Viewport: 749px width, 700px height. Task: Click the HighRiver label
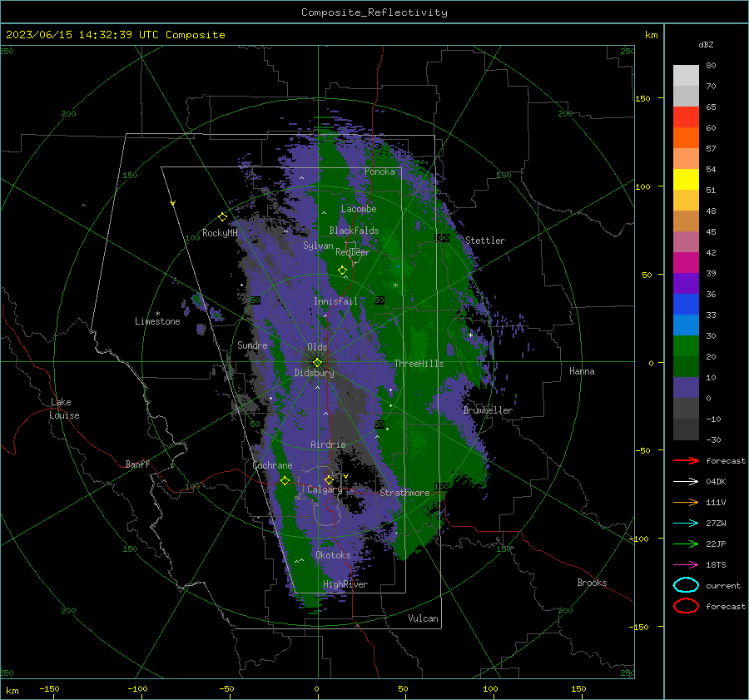coord(345,584)
